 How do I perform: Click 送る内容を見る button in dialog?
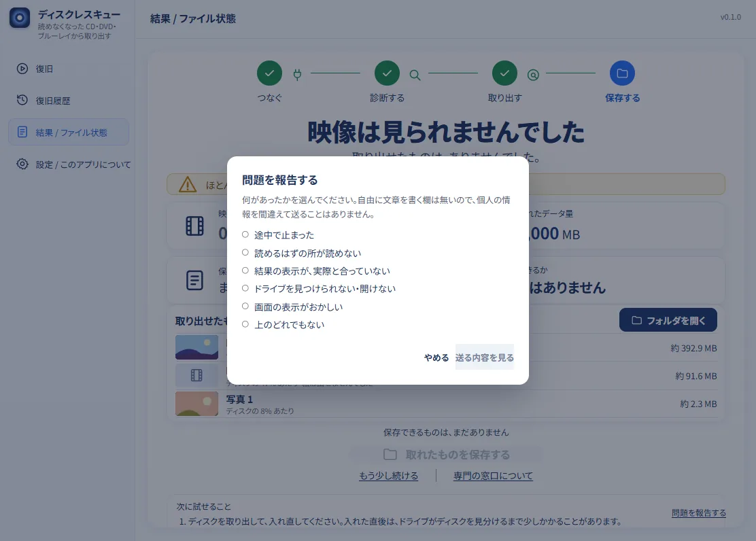[485, 357]
